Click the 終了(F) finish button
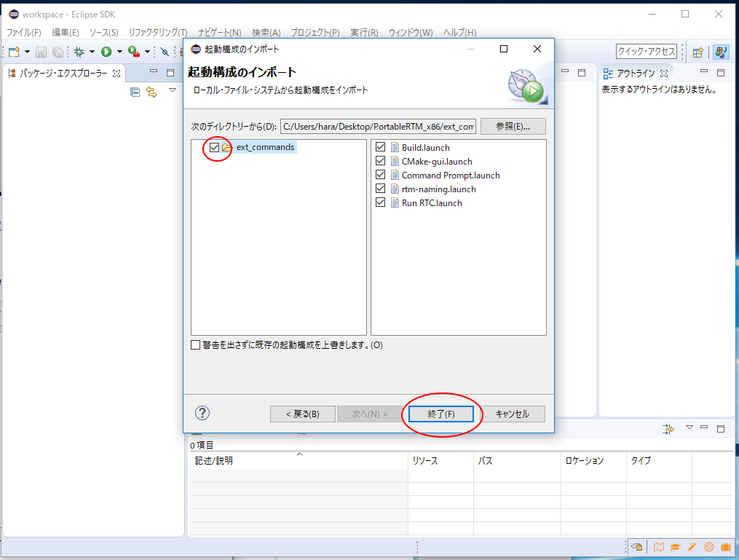This screenshot has height=560, width=739. pos(440,414)
